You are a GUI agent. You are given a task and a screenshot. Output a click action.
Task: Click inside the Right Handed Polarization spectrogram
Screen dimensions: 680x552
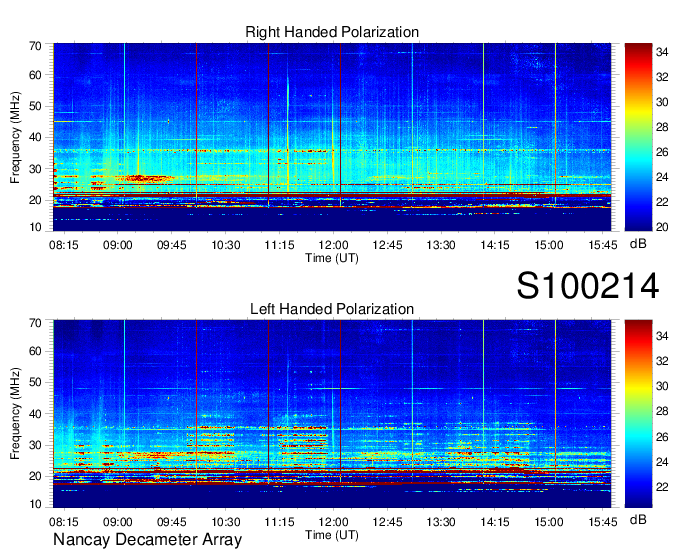tap(332, 137)
